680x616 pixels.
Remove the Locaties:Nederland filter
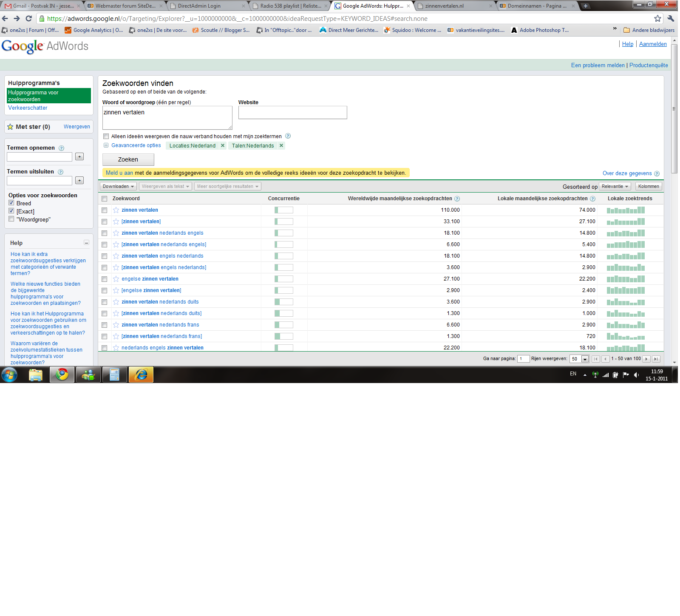pos(222,145)
